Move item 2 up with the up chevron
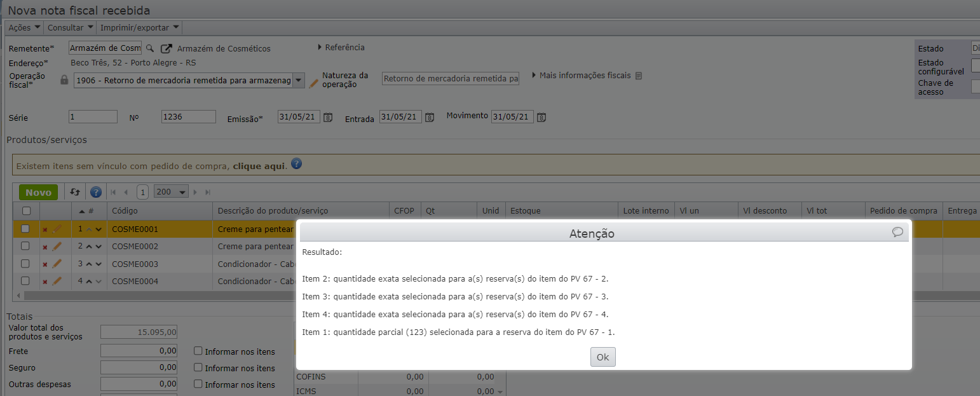The height and width of the screenshot is (396, 980). pyautogui.click(x=89, y=247)
